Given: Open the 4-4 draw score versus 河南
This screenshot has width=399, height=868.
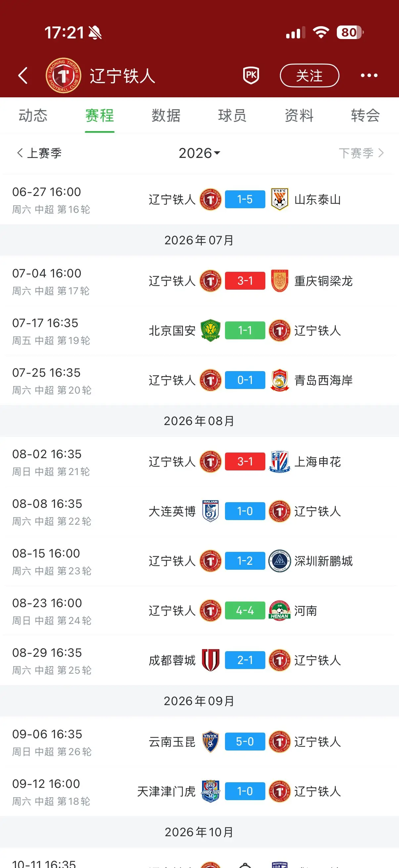Looking at the screenshot, I should point(245,610).
